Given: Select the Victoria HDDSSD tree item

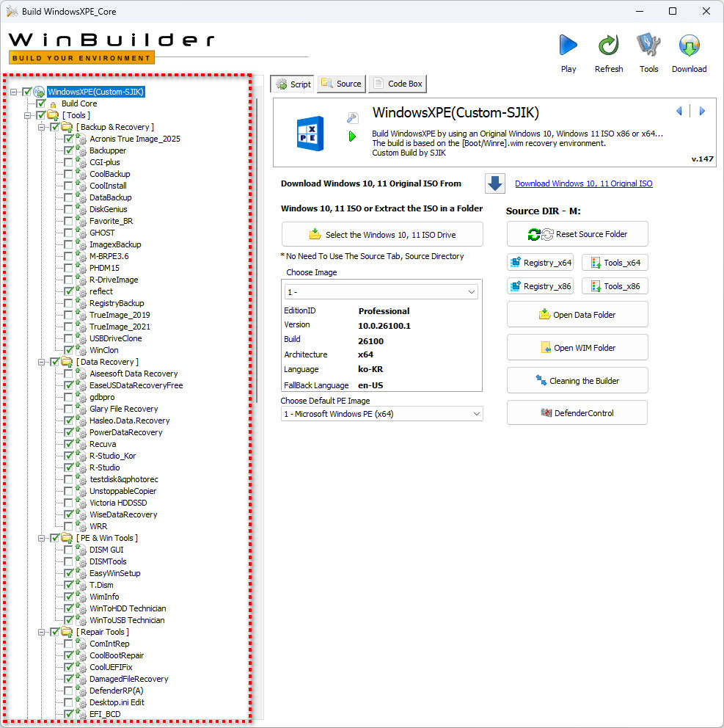Looking at the screenshot, I should pos(118,503).
